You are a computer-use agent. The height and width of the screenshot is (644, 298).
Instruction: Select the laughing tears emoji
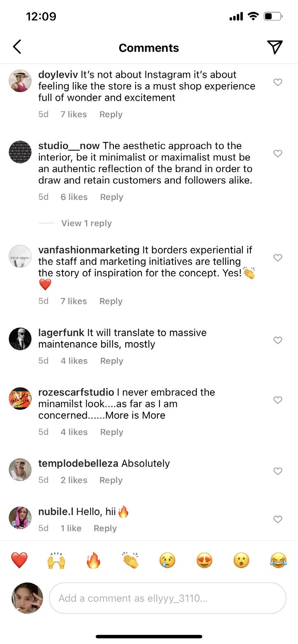pos(278,560)
